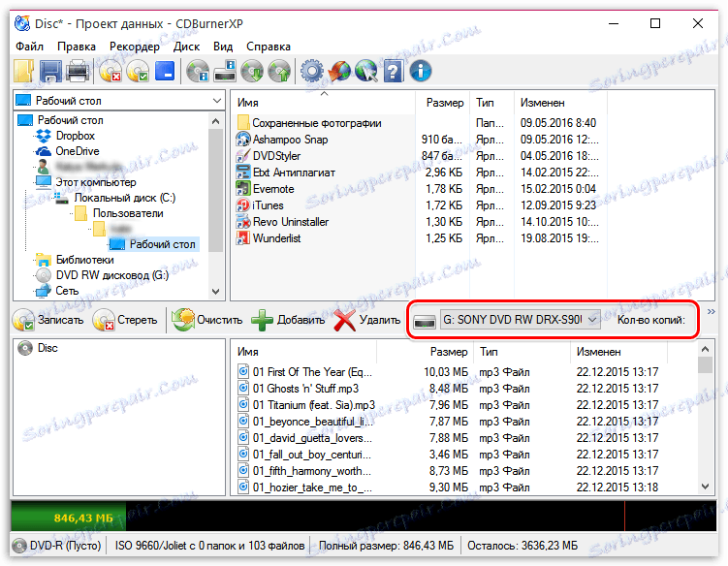Click the Записать button
This screenshot has height=566, width=728.
(48, 320)
